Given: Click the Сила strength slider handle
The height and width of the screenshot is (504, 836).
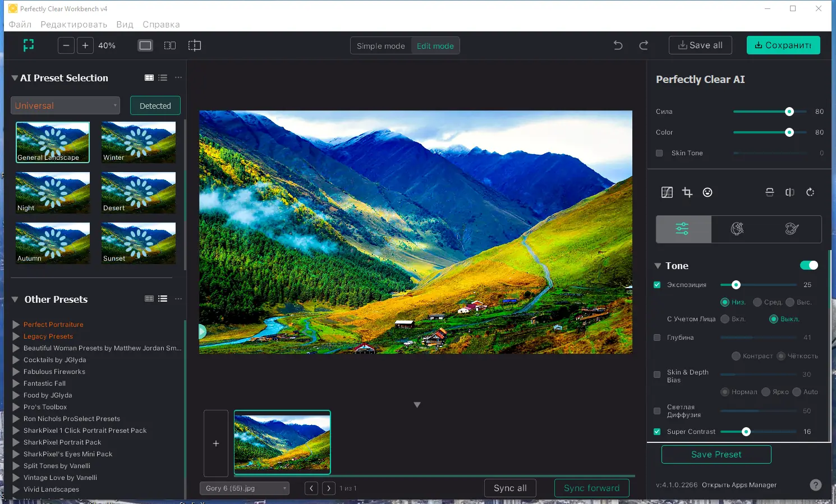Looking at the screenshot, I should [x=789, y=112].
